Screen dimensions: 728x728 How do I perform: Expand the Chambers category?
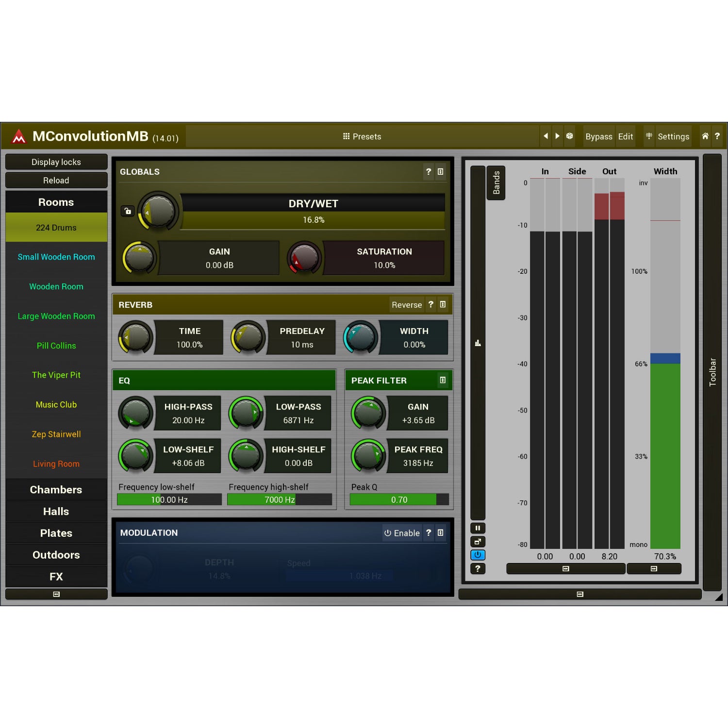click(56, 490)
